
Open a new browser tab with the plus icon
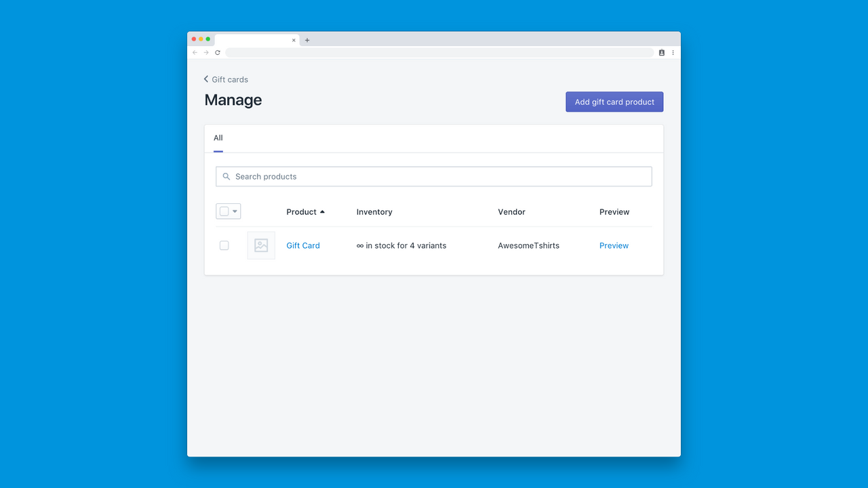point(307,39)
